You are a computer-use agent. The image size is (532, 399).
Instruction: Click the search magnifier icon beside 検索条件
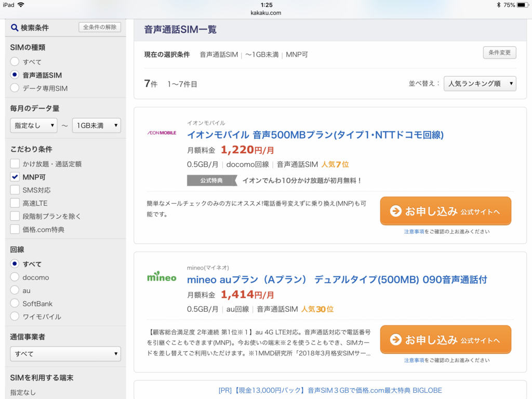click(x=15, y=28)
